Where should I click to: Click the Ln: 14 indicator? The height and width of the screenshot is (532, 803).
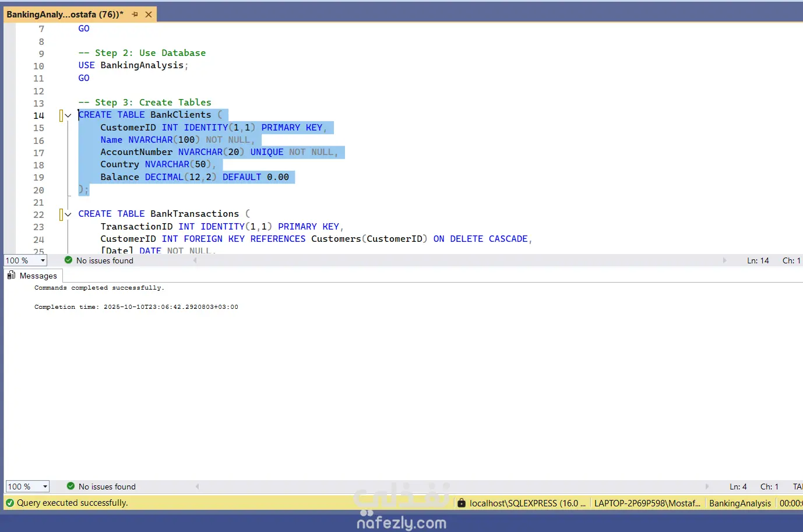[758, 260]
